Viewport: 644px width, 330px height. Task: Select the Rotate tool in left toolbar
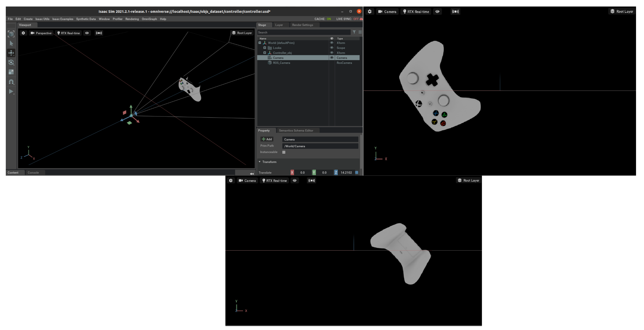(x=11, y=62)
